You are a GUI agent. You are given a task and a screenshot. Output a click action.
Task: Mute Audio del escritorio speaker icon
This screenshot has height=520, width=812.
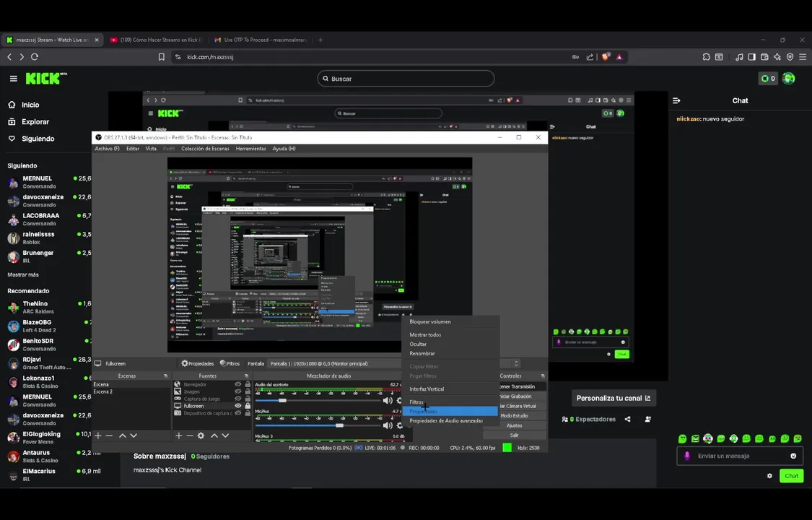pos(388,400)
